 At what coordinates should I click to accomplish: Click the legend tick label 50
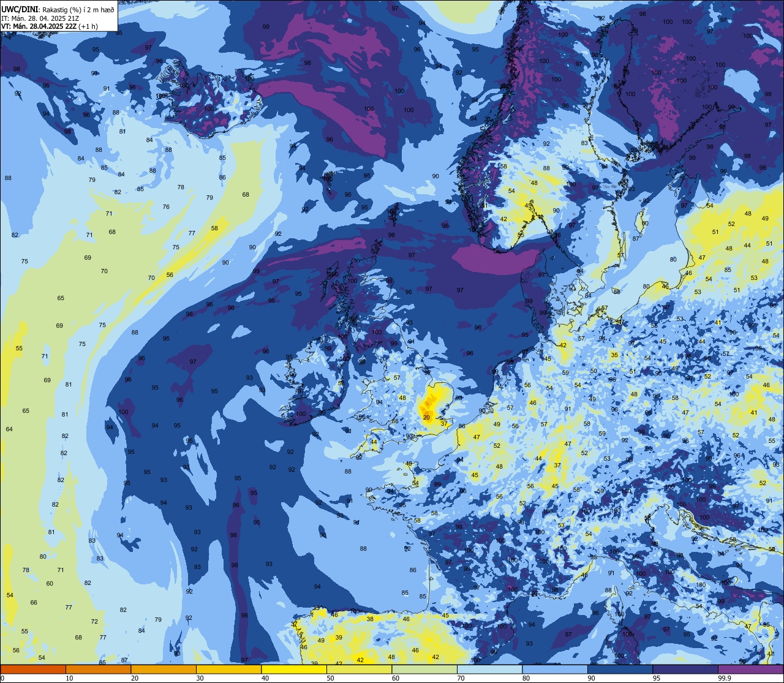330,678
